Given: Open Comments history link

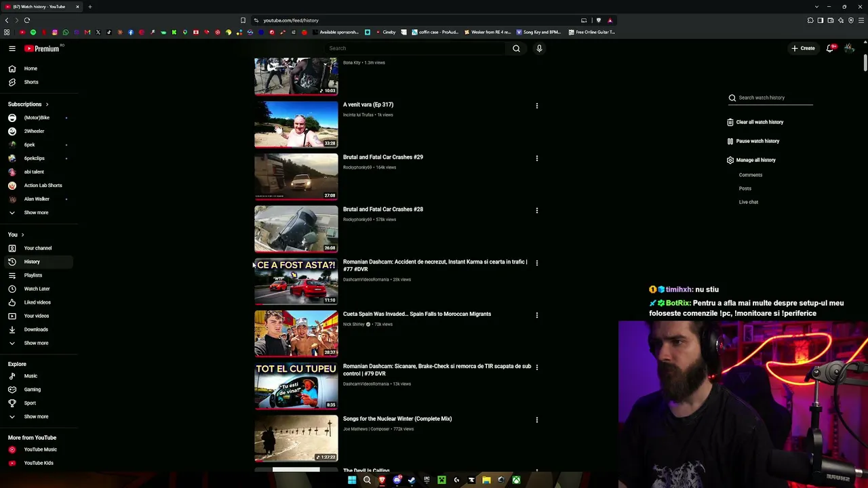Looking at the screenshot, I should click(751, 175).
